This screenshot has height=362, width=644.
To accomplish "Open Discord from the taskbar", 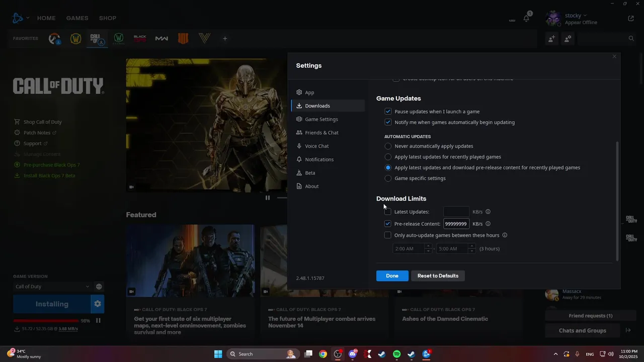I will coord(353,354).
